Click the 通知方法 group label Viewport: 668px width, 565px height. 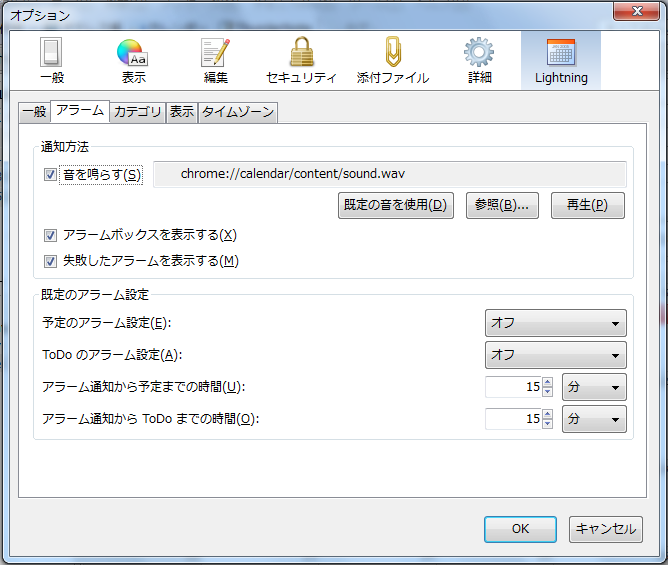point(65,147)
